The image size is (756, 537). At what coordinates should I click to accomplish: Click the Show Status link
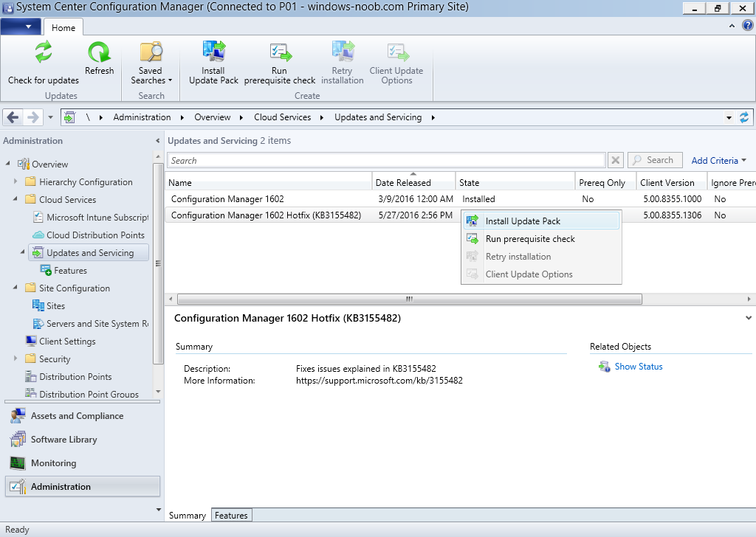click(639, 367)
